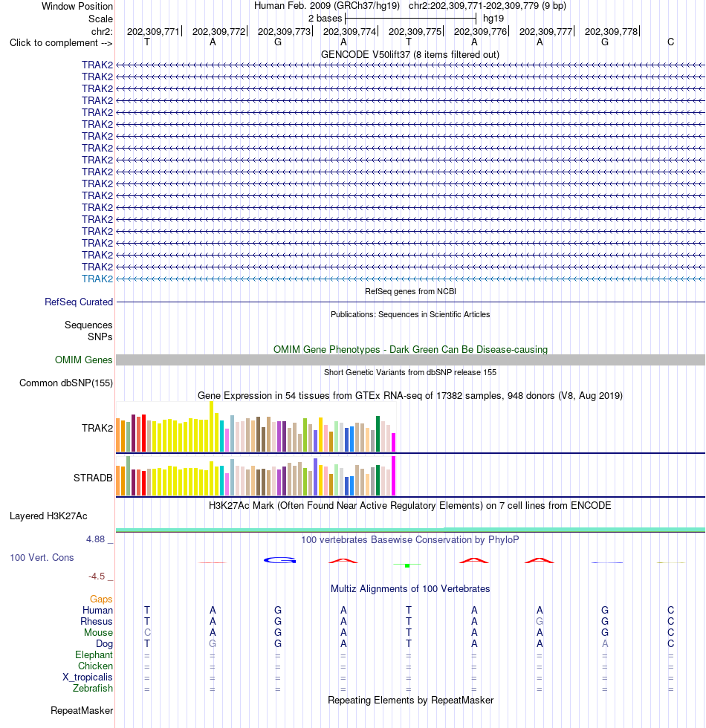Image resolution: width=706 pixels, height=728 pixels.
Task: Select the 202,309,774 position label
Action: pos(350,31)
